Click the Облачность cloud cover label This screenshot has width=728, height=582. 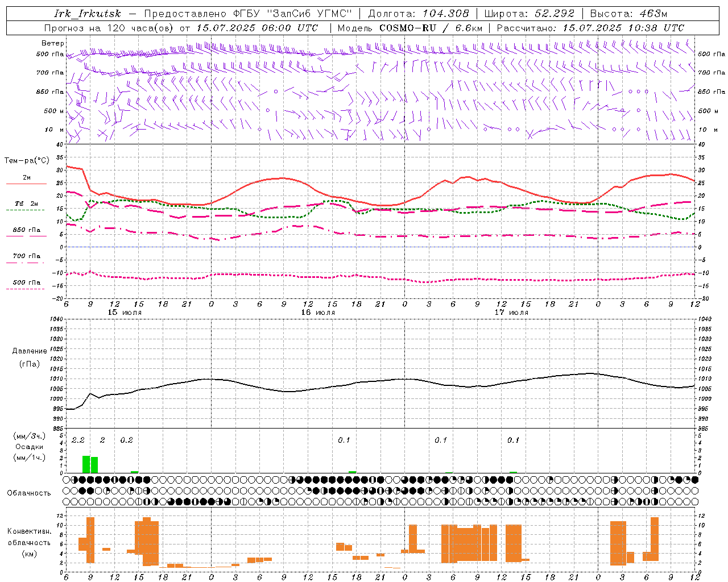[29, 493]
